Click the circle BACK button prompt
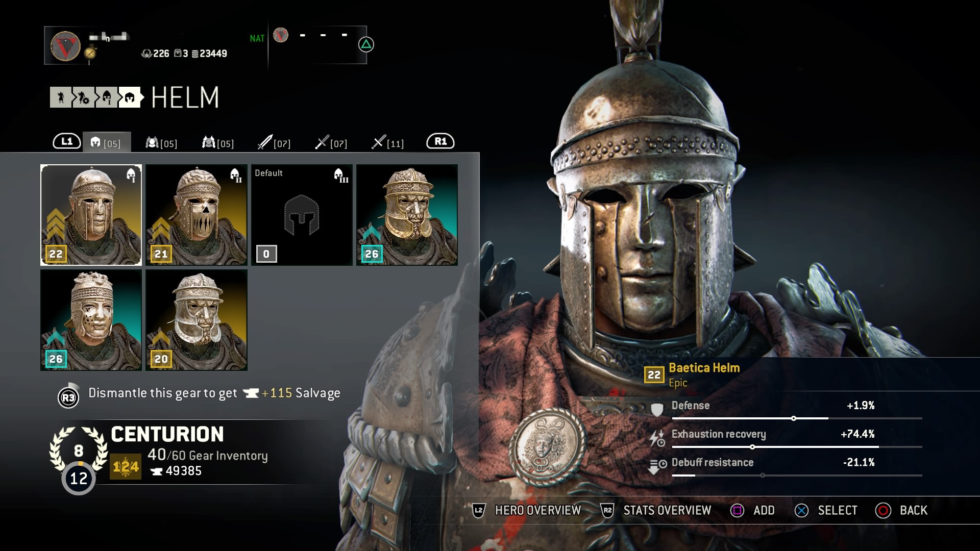980x551 pixels. pyautogui.click(x=901, y=510)
